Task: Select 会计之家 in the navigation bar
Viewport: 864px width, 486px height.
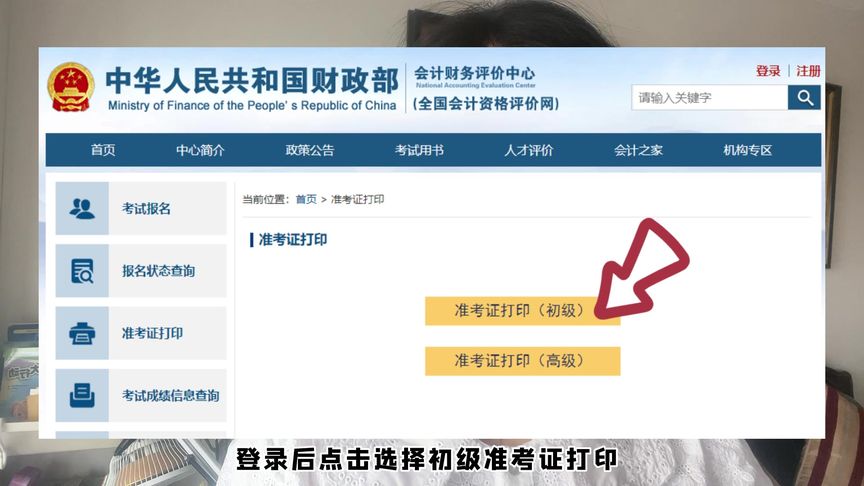Action: point(638,150)
